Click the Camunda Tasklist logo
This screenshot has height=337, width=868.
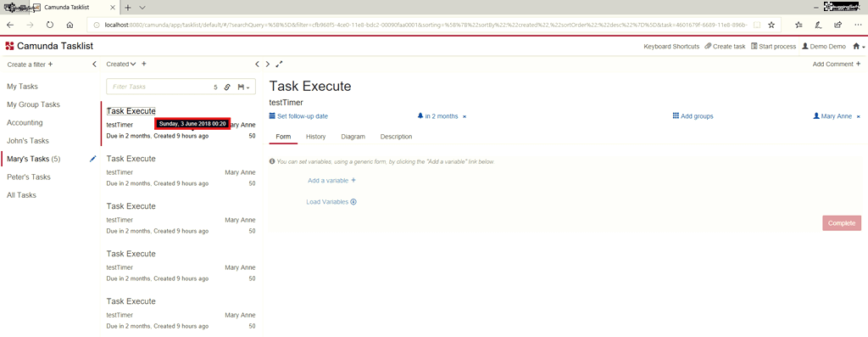point(48,46)
